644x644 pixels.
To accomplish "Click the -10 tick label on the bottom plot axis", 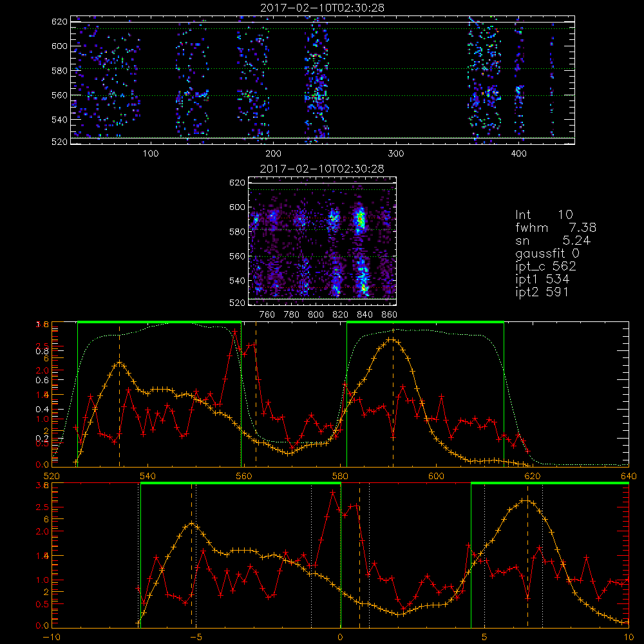I will coord(52,638).
